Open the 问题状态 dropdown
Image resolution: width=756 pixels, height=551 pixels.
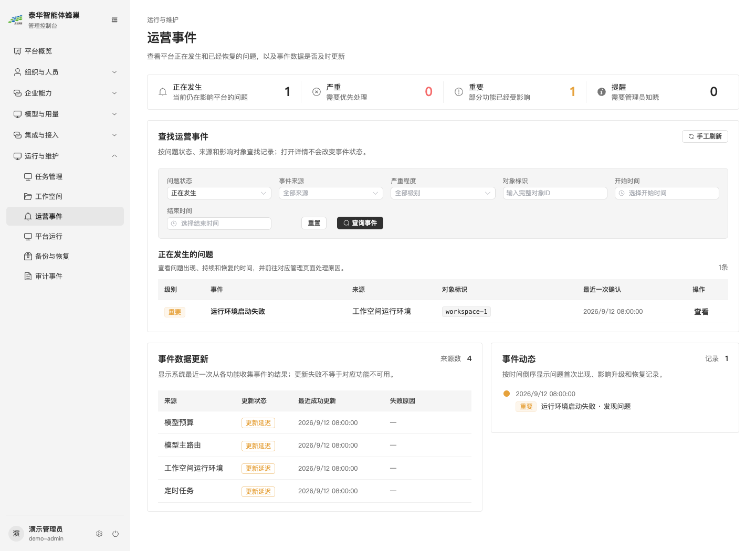pos(219,193)
